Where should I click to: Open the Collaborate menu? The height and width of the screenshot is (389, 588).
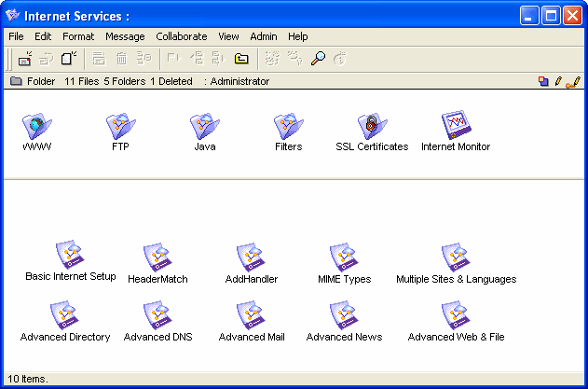(x=182, y=36)
